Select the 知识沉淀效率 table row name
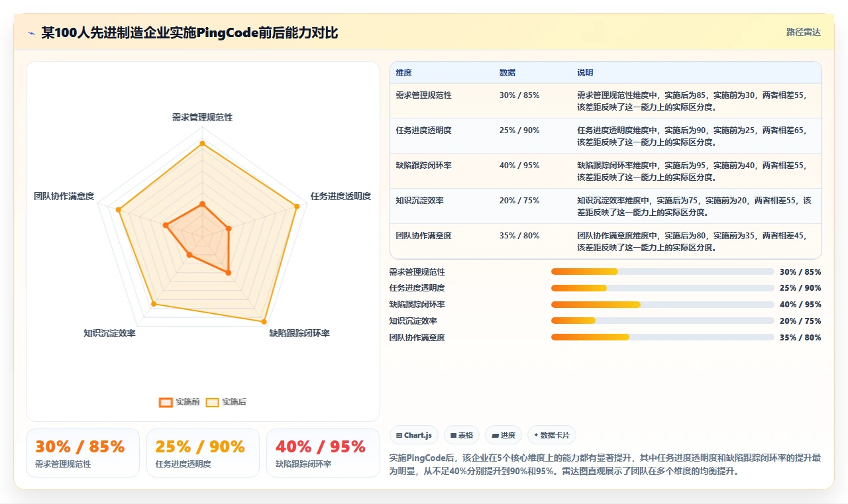This screenshot has height=504, width=848. (419, 201)
